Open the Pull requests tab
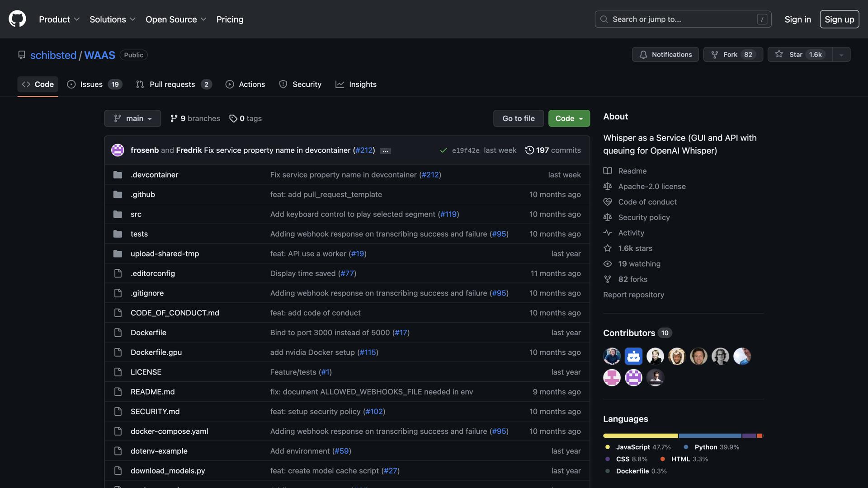Viewport: 868px width, 488px height. (174, 84)
